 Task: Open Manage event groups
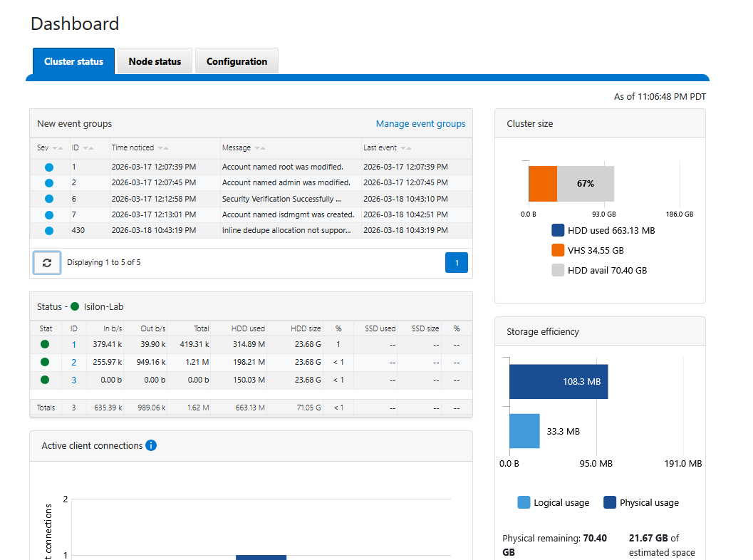pos(420,124)
